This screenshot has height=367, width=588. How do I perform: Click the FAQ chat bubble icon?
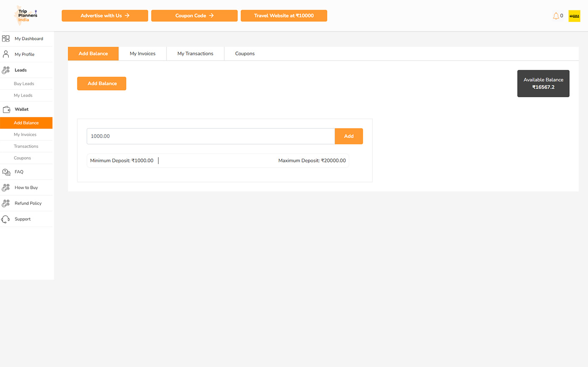coord(6,172)
